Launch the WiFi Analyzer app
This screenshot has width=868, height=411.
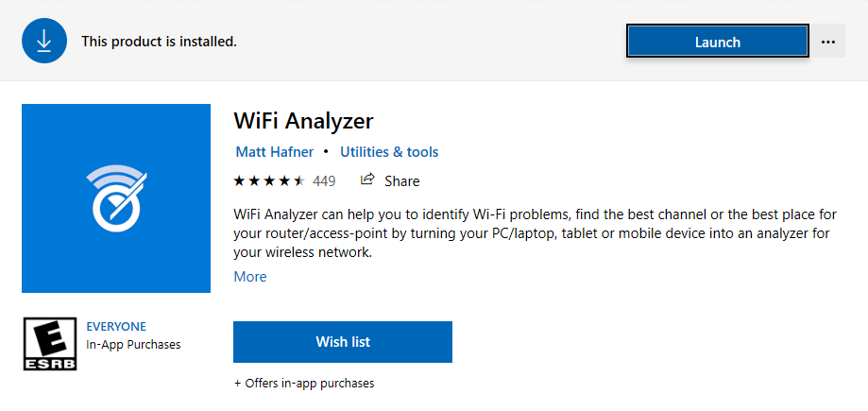pos(718,42)
